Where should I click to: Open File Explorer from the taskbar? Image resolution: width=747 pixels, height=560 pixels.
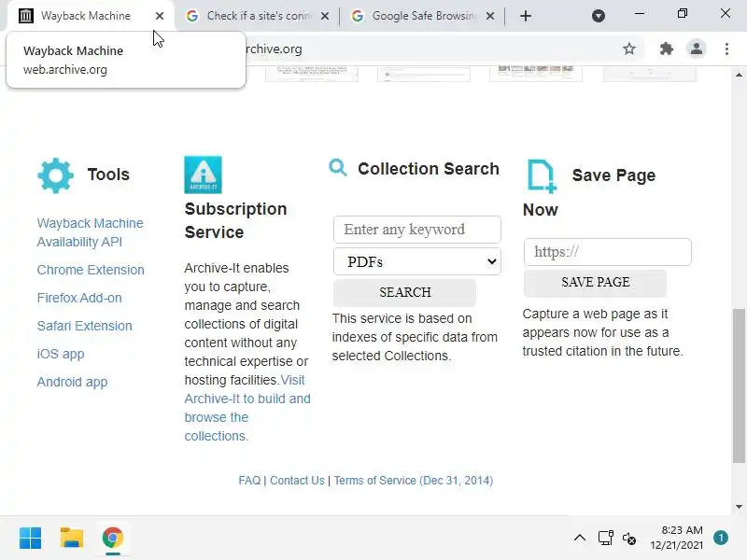[72, 539]
